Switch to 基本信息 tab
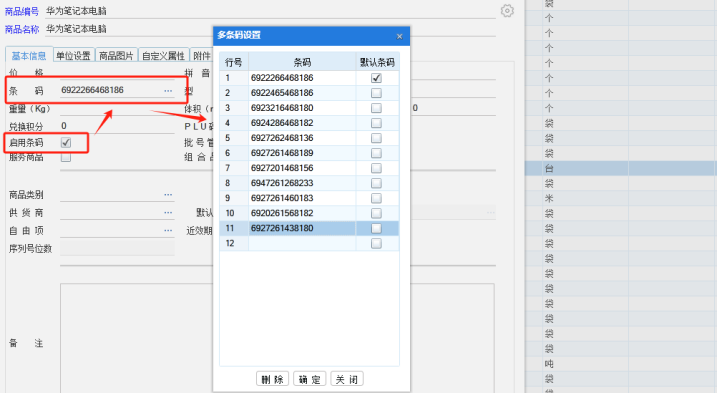 [x=29, y=55]
